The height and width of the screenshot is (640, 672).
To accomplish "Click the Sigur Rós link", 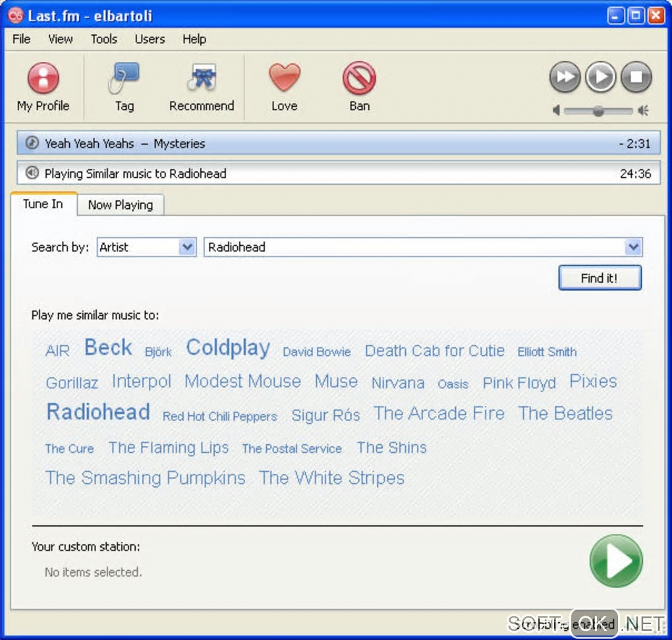I will (x=325, y=415).
